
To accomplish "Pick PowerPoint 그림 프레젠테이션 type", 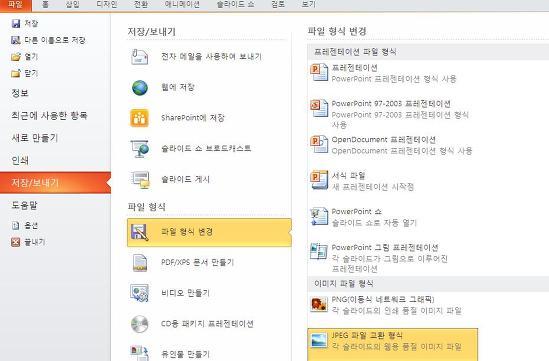I will pyautogui.click(x=392, y=258).
